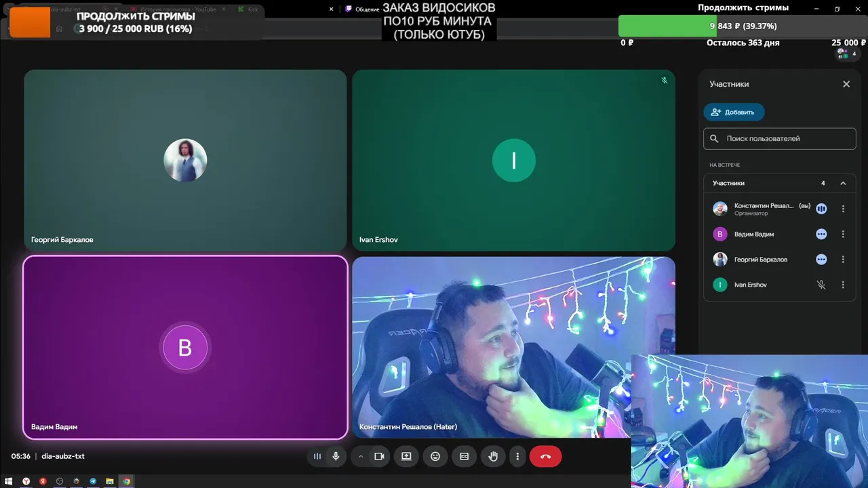The height and width of the screenshot is (488, 868).
Task: Open more actions for Георгий Баркалов
Action: pos(843,260)
